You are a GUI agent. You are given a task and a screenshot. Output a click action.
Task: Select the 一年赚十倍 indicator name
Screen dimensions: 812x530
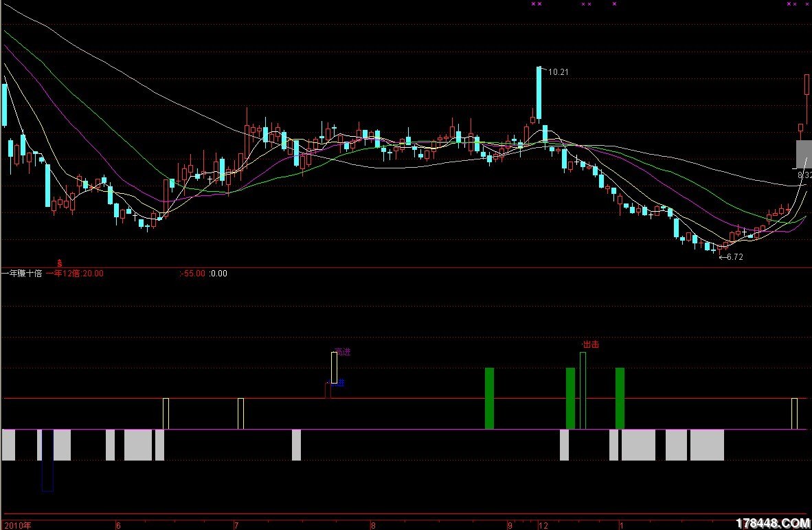22,274
